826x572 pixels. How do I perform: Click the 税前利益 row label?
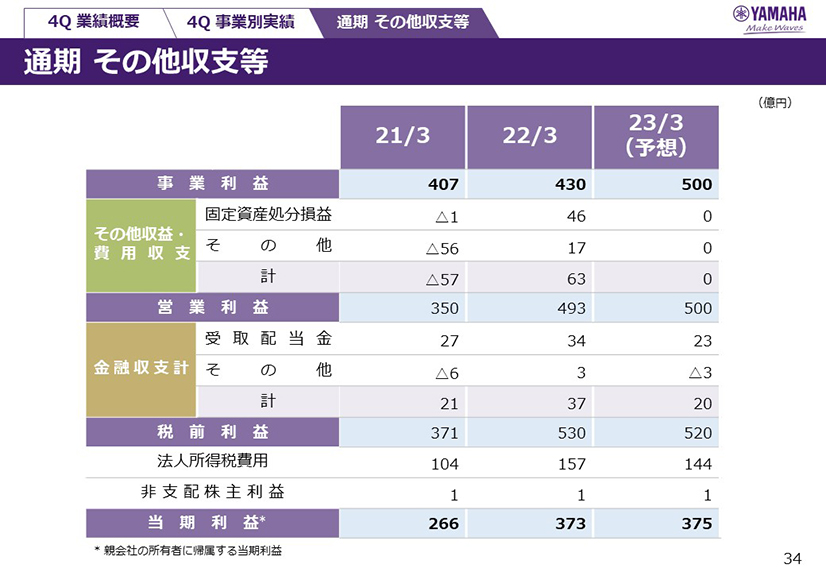(212, 432)
